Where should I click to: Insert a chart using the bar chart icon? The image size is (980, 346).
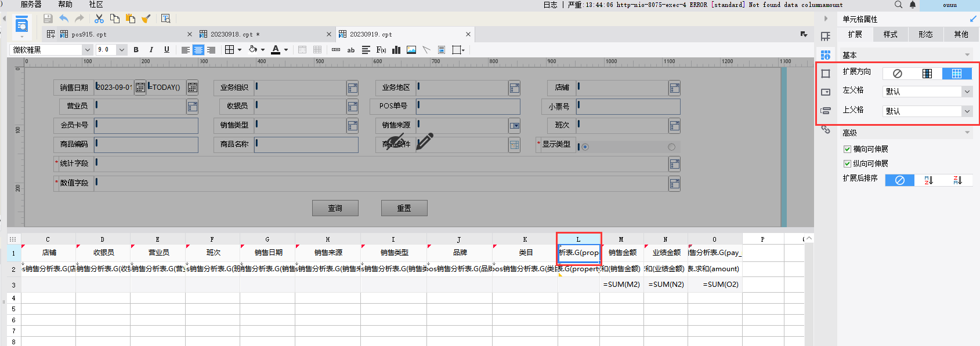tap(396, 50)
